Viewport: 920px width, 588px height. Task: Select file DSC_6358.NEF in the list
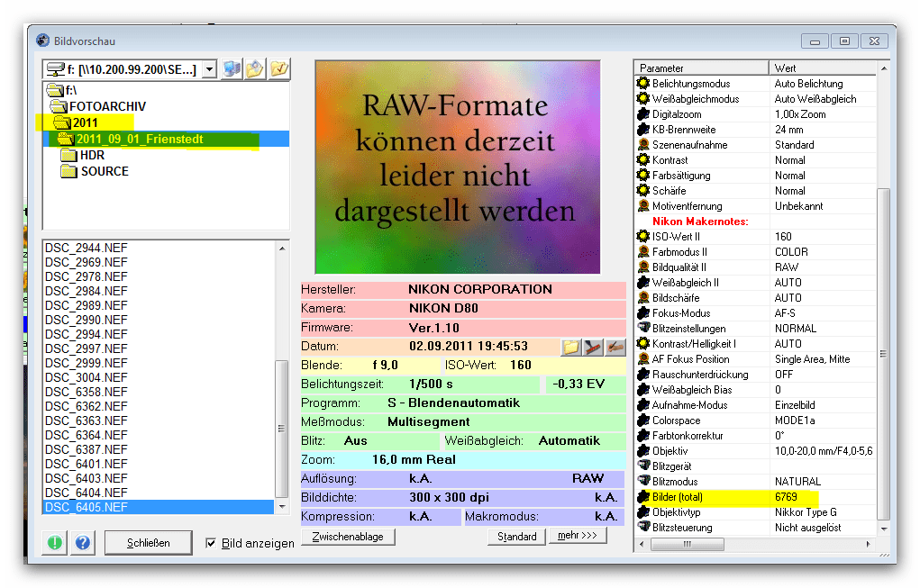click(87, 392)
